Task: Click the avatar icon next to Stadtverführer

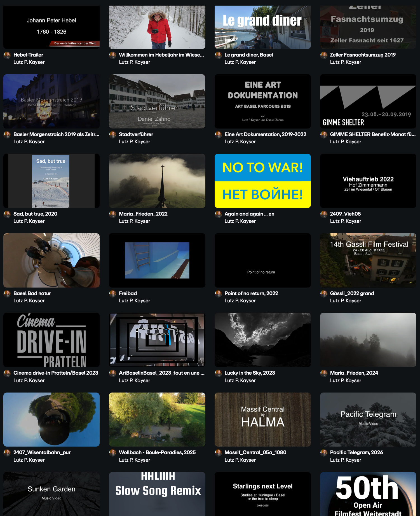Action: click(112, 135)
